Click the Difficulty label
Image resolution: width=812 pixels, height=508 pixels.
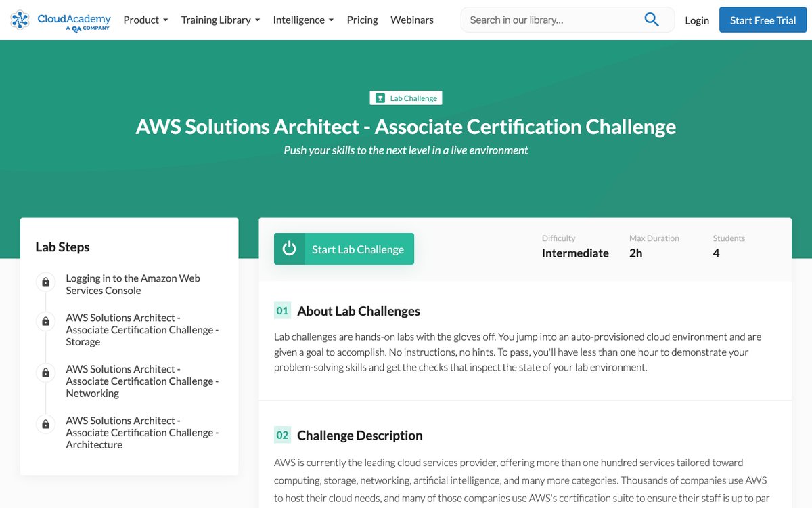click(x=559, y=238)
